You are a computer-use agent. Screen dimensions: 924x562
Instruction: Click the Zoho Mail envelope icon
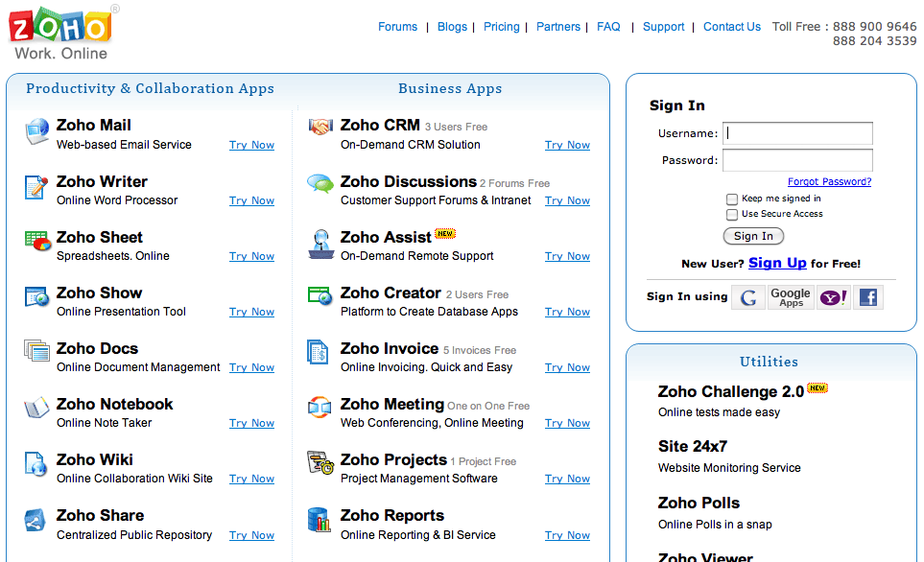37,131
